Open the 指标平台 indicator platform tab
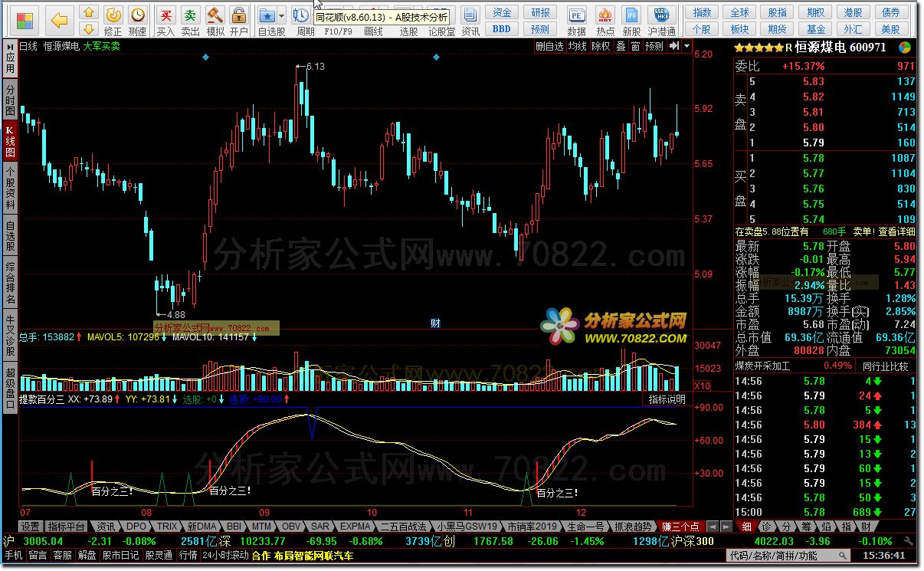The image size is (924, 571). pyautogui.click(x=67, y=527)
